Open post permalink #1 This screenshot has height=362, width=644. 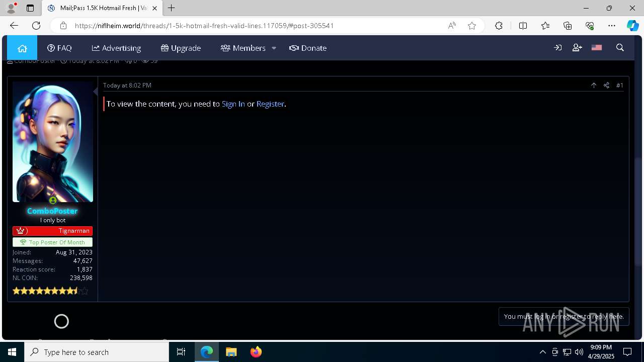pos(620,85)
